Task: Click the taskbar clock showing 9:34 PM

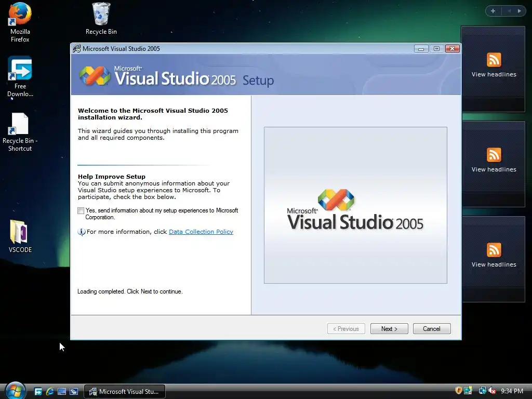Action: 512,391
